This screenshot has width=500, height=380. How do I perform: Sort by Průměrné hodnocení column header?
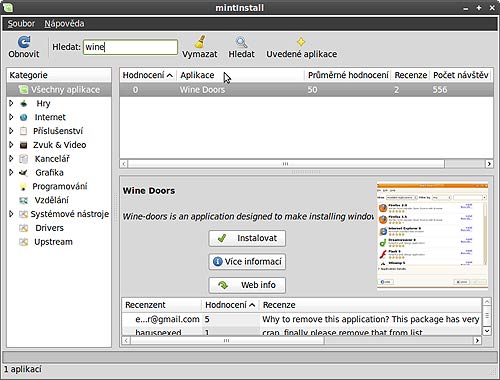(348, 75)
